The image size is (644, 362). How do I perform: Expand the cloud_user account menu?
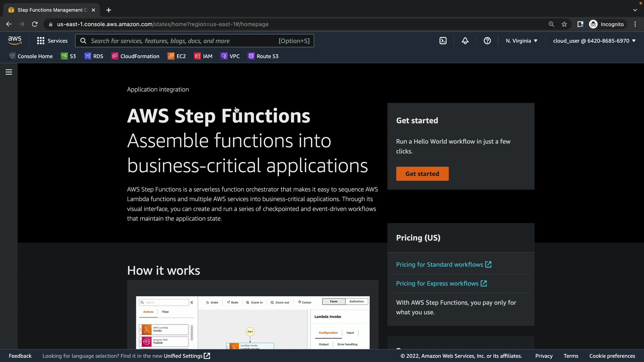point(594,41)
